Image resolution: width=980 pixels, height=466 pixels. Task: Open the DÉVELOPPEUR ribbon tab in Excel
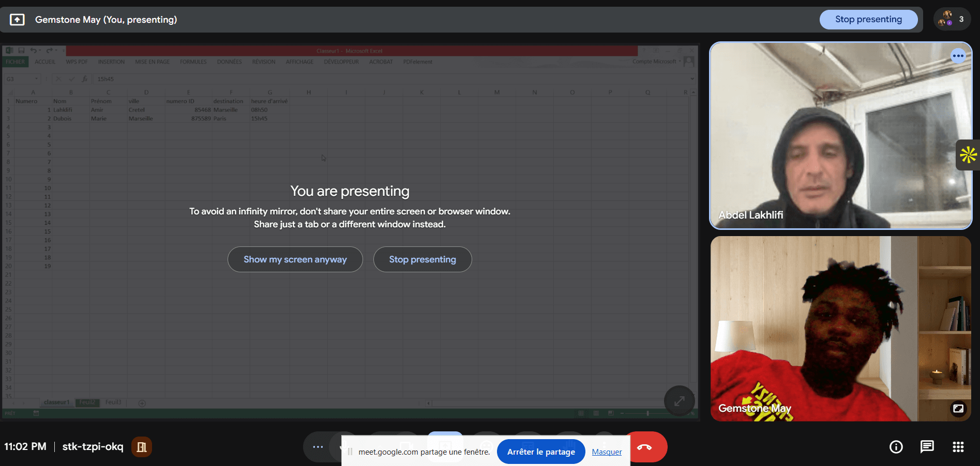coord(341,62)
